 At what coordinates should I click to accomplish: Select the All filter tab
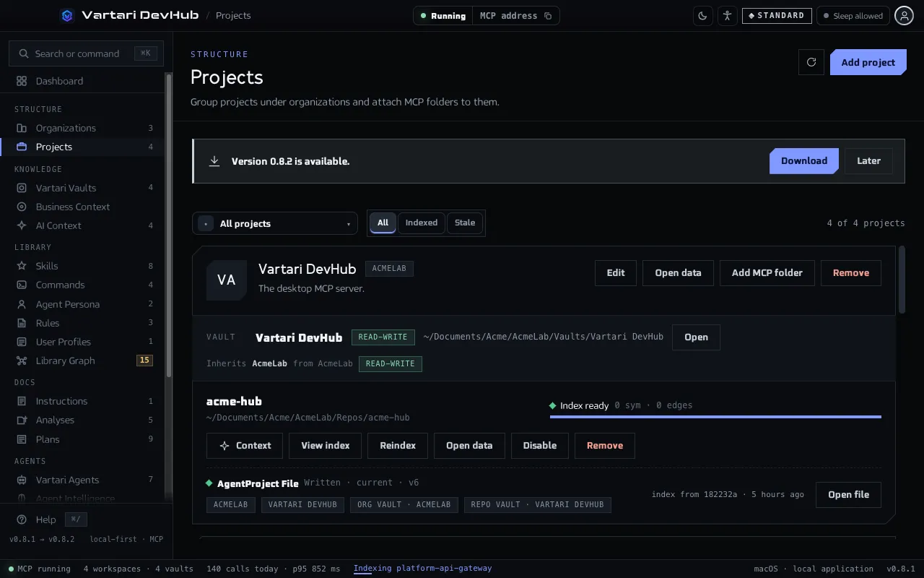point(383,223)
